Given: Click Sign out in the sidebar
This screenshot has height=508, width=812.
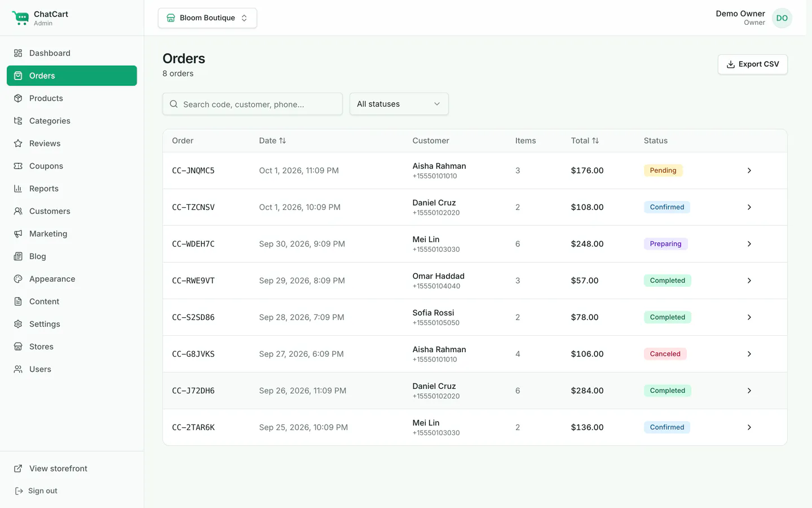Looking at the screenshot, I should [x=36, y=491].
